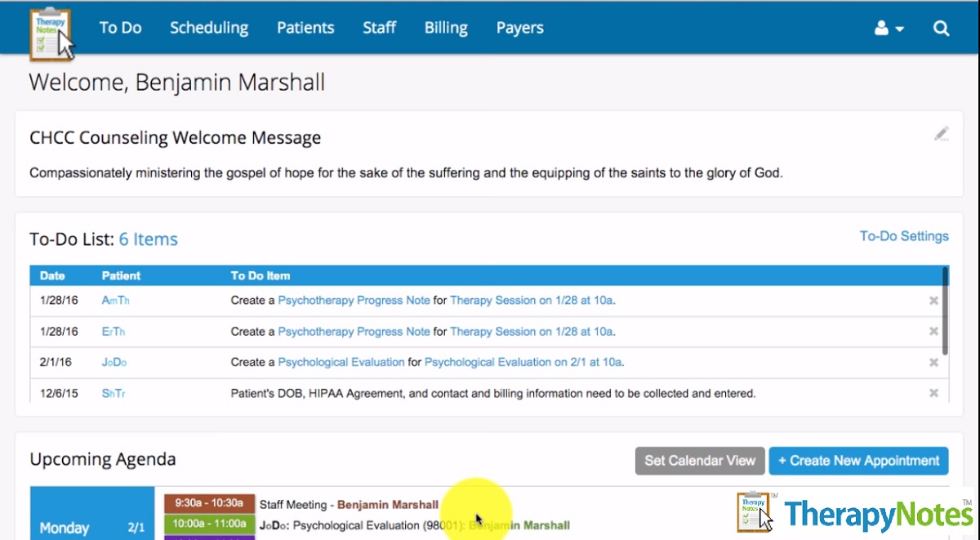The width and height of the screenshot is (980, 540).
Task: Select the 9:30a - 10:30a Staff Meeting slot
Action: (x=210, y=505)
